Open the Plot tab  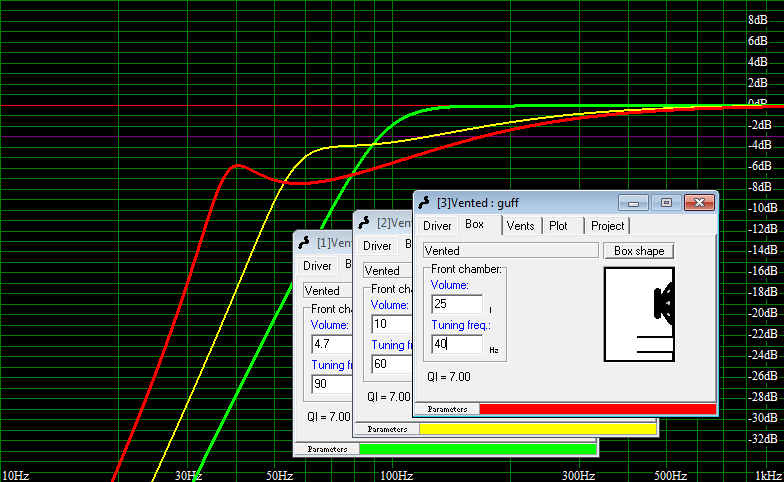558,226
